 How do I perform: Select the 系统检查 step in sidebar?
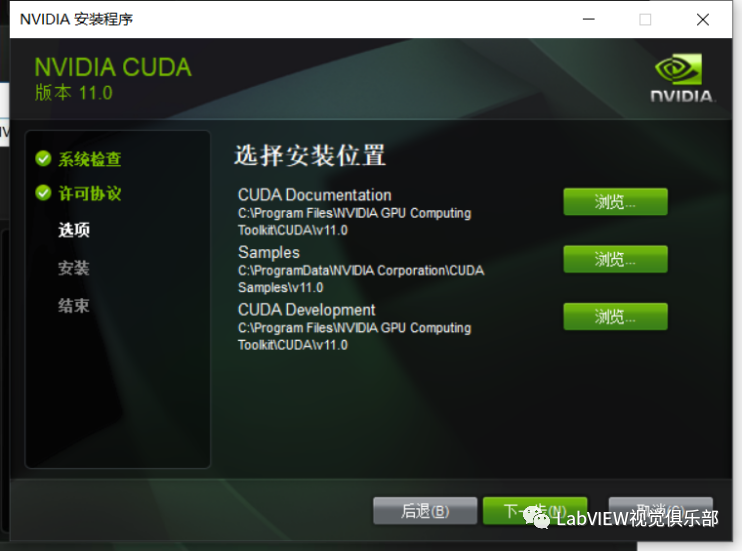(x=90, y=159)
